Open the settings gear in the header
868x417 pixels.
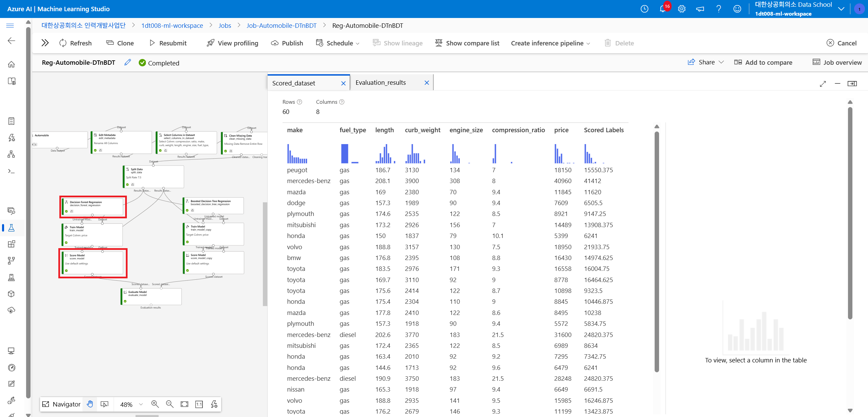[681, 9]
